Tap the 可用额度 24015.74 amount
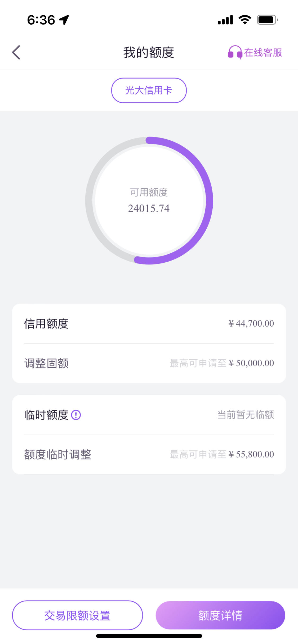298x644 pixels. [x=149, y=208]
